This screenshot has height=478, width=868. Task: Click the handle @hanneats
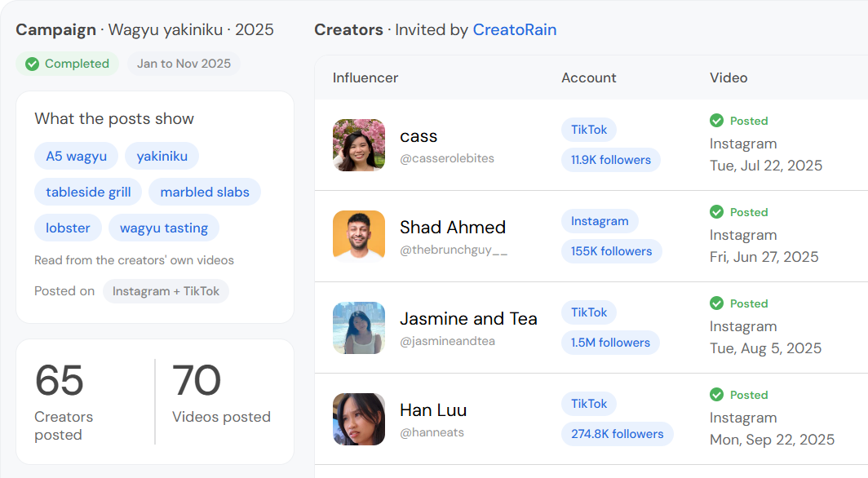[x=432, y=432]
